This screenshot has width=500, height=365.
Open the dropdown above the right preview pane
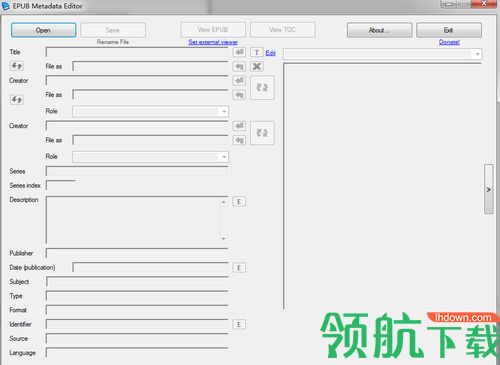[x=382, y=54]
